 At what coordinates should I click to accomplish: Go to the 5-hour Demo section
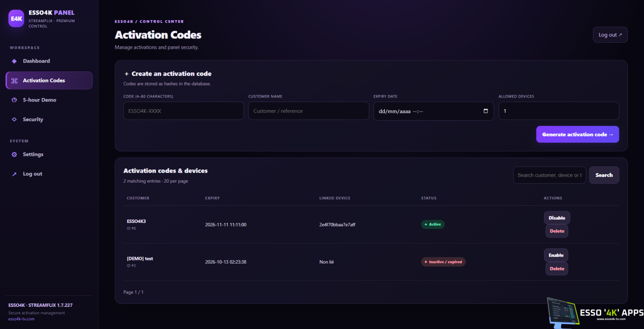tap(49, 100)
